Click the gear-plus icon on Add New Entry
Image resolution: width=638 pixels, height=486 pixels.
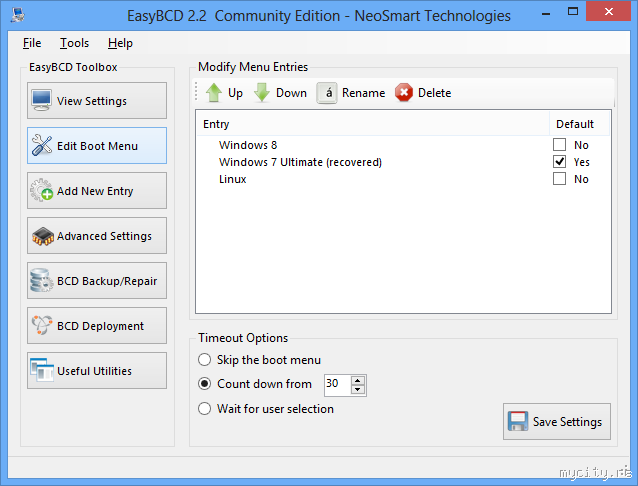pyautogui.click(x=42, y=190)
